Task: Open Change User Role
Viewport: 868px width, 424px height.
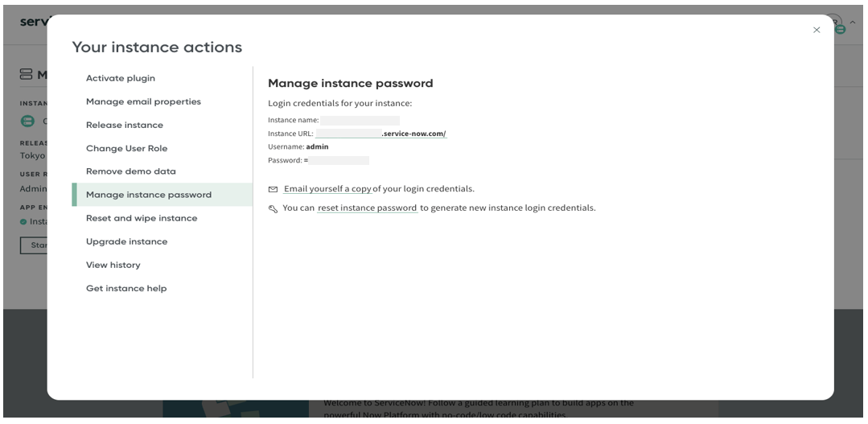Action: click(x=127, y=148)
